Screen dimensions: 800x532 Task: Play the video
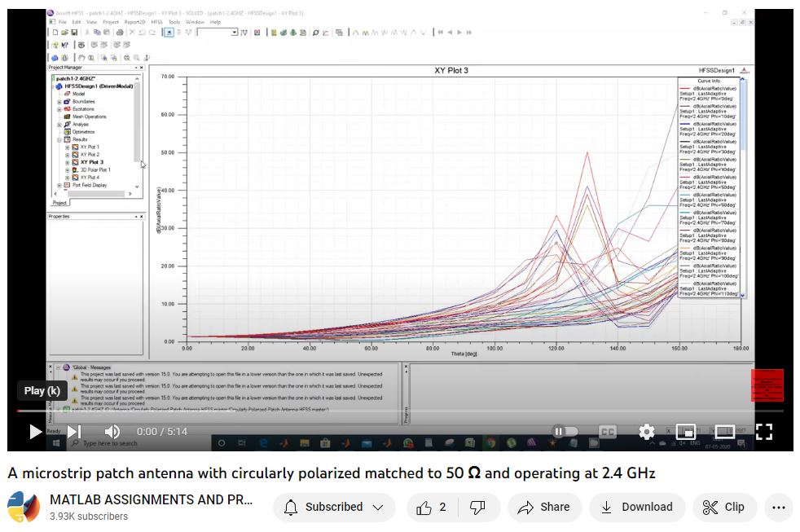[35, 432]
